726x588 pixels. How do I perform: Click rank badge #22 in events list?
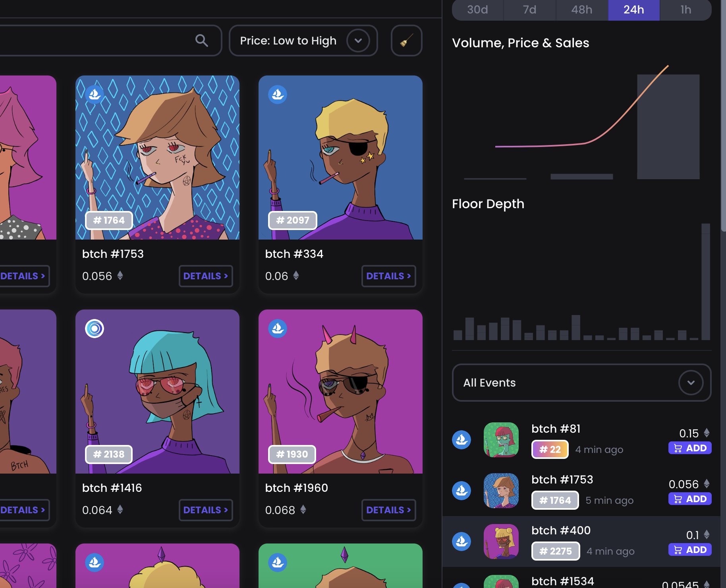click(550, 449)
